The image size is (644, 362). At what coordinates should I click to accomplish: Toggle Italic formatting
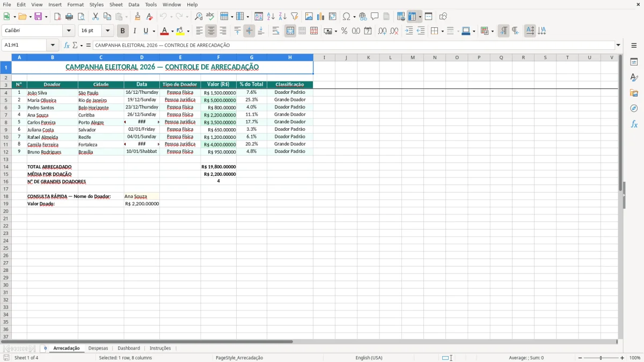[x=134, y=31]
